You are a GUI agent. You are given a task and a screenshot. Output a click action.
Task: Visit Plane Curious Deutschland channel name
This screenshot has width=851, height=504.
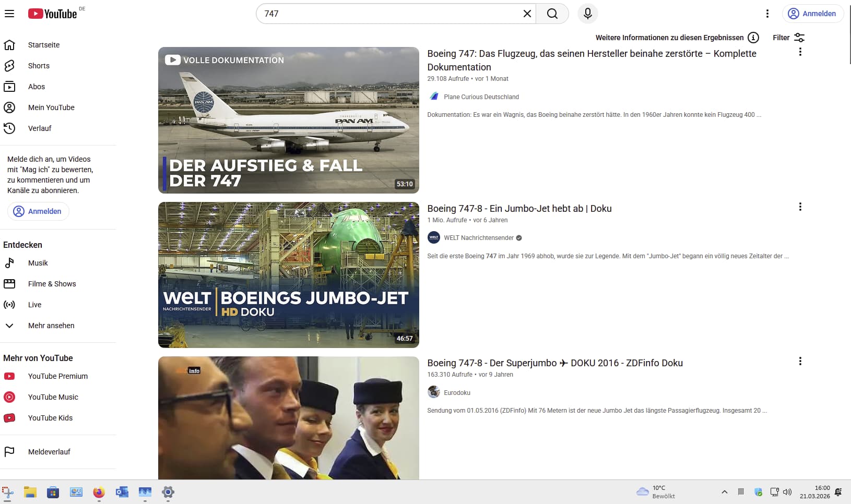(x=481, y=97)
